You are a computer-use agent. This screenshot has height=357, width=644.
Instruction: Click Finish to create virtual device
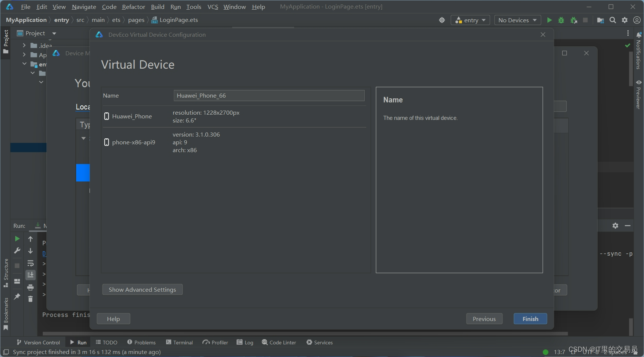point(530,319)
